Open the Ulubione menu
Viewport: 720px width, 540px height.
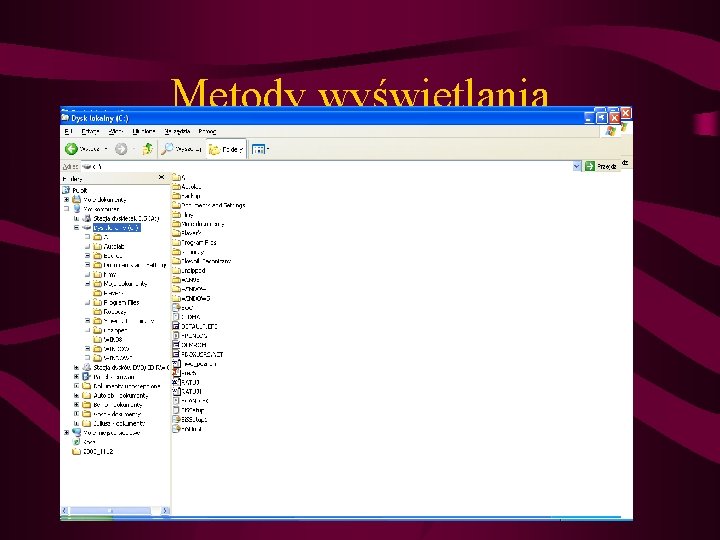tap(144, 131)
